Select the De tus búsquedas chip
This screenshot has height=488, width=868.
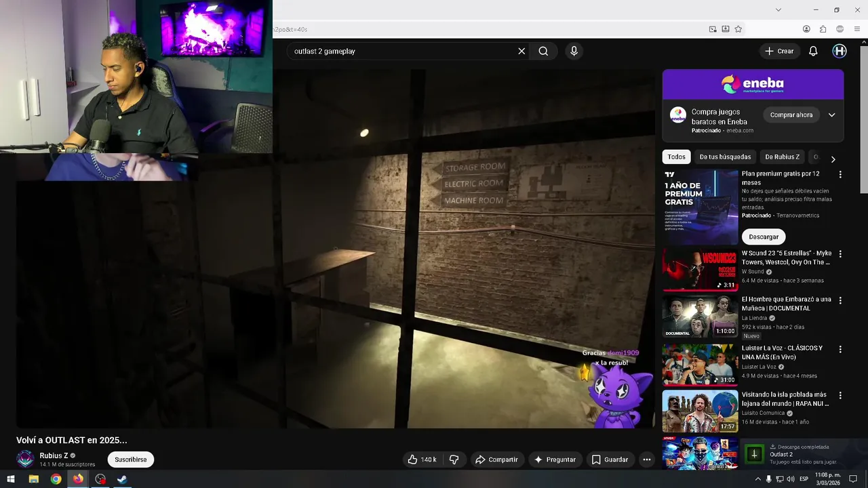point(725,157)
